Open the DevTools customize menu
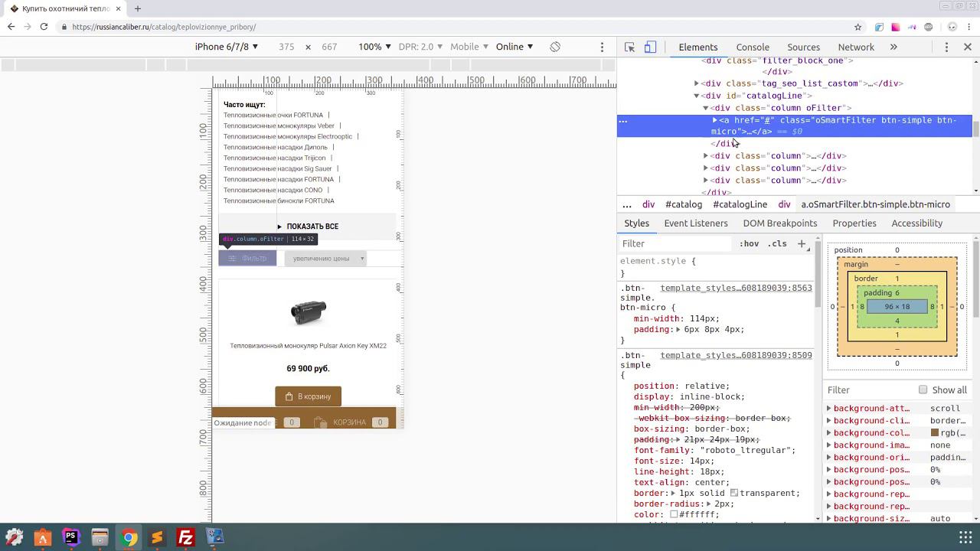 (x=946, y=47)
